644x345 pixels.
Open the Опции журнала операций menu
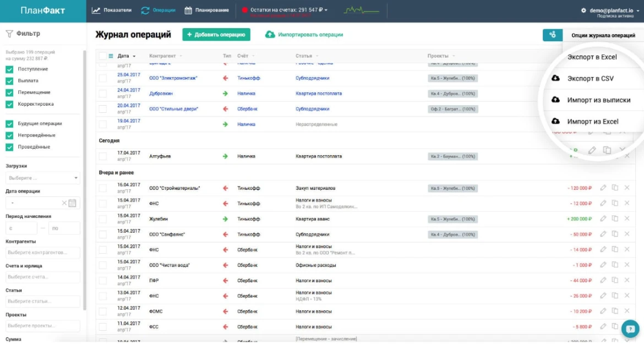tap(603, 35)
